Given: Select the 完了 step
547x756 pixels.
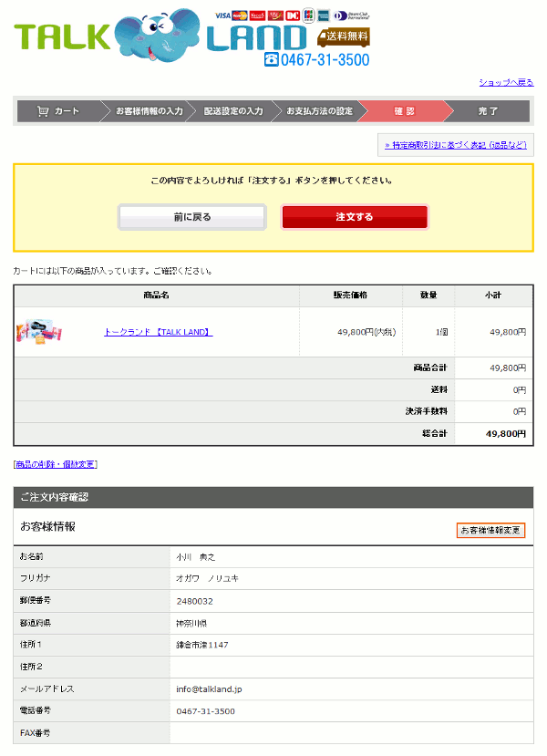Looking at the screenshot, I should click(488, 111).
